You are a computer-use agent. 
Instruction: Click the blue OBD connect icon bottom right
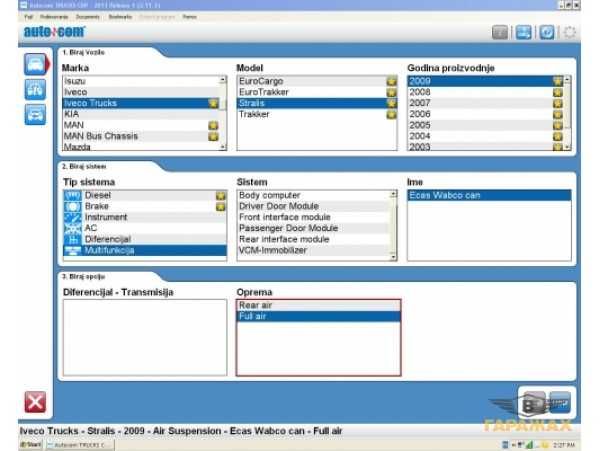click(x=560, y=402)
